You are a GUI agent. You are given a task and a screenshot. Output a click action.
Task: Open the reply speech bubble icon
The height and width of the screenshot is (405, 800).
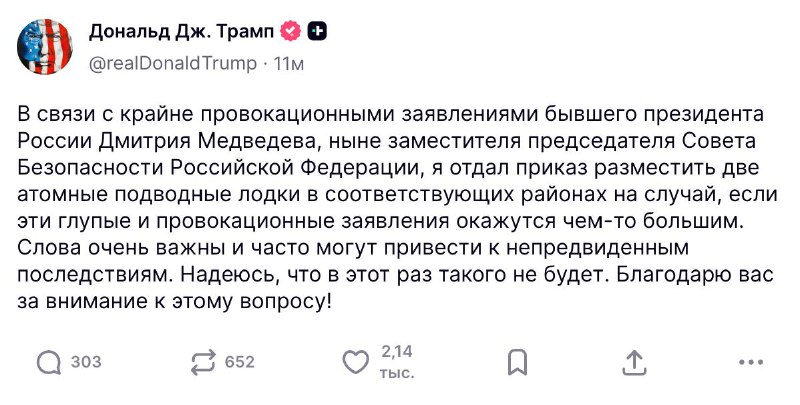click(x=48, y=364)
